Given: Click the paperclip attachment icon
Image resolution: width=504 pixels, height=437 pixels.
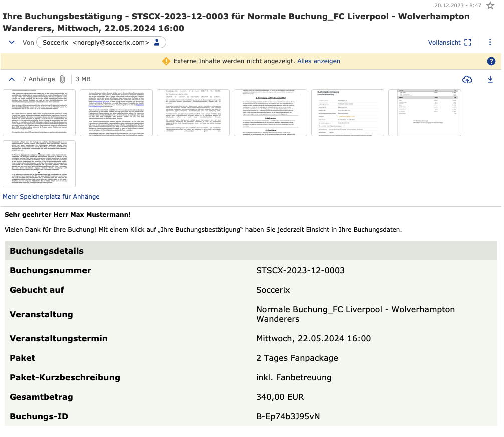Looking at the screenshot, I should 62,79.
